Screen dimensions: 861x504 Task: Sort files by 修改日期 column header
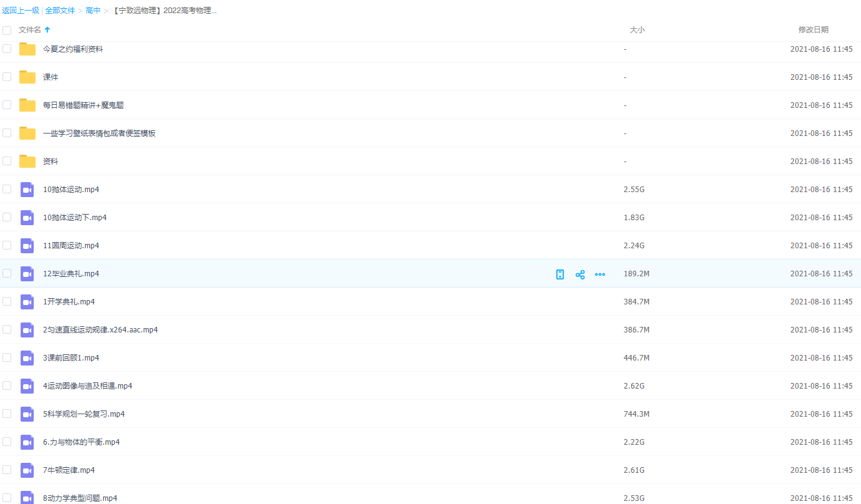tap(813, 30)
